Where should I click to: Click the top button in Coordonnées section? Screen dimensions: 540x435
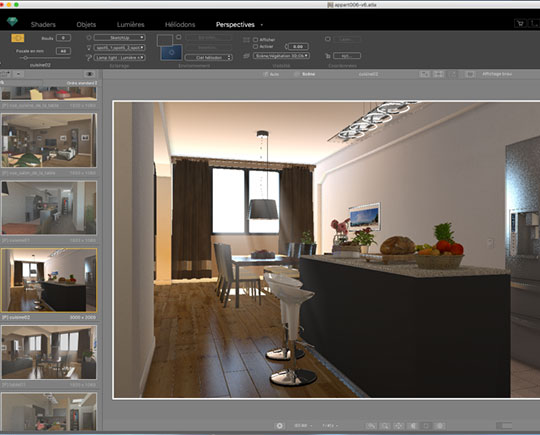click(x=347, y=39)
